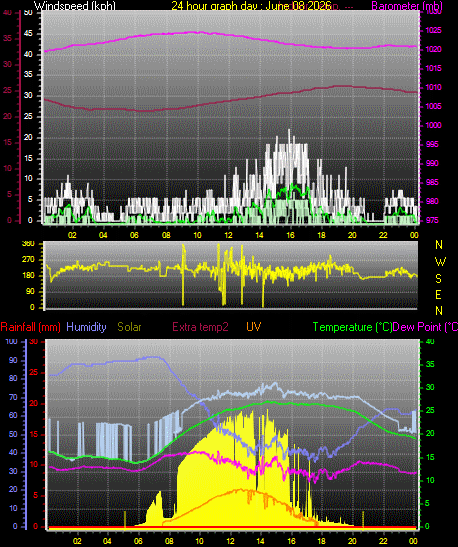This screenshot has width=458, height=547.
Task: Select the "Dew Point (°C)" legend label
Action: [x=425, y=327]
